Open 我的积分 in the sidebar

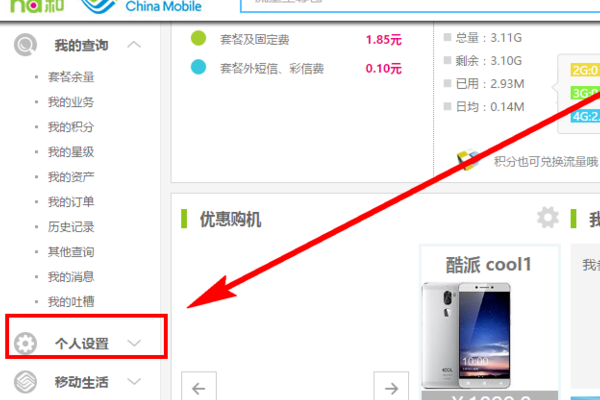coord(71,127)
